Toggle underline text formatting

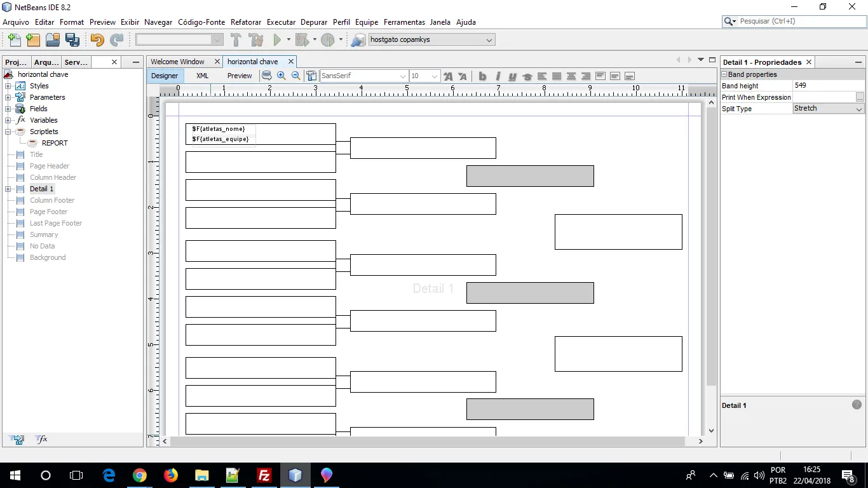[512, 76]
